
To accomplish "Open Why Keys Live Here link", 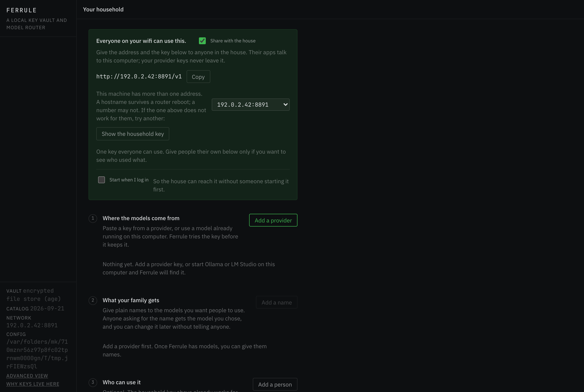I will coord(33,384).
